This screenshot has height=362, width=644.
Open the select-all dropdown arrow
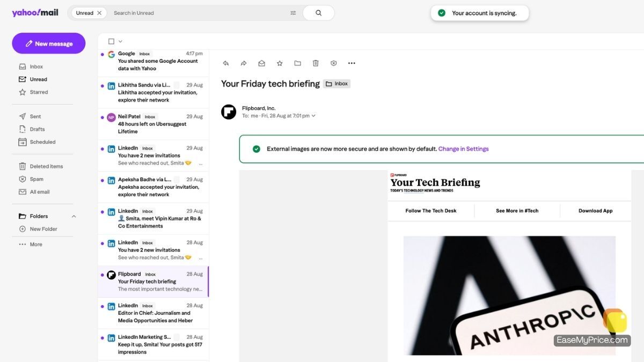point(120,41)
